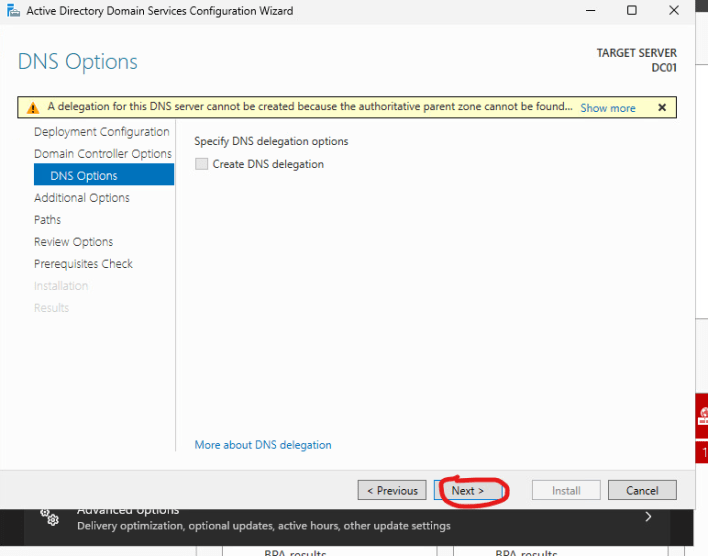
Task: Close the Configuration Wizard window
Action: [x=674, y=10]
